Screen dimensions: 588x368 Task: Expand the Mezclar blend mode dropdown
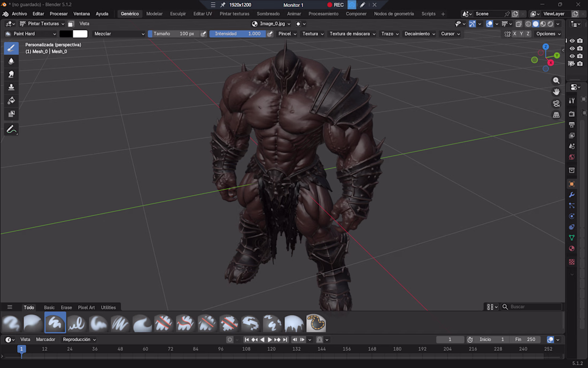click(119, 34)
